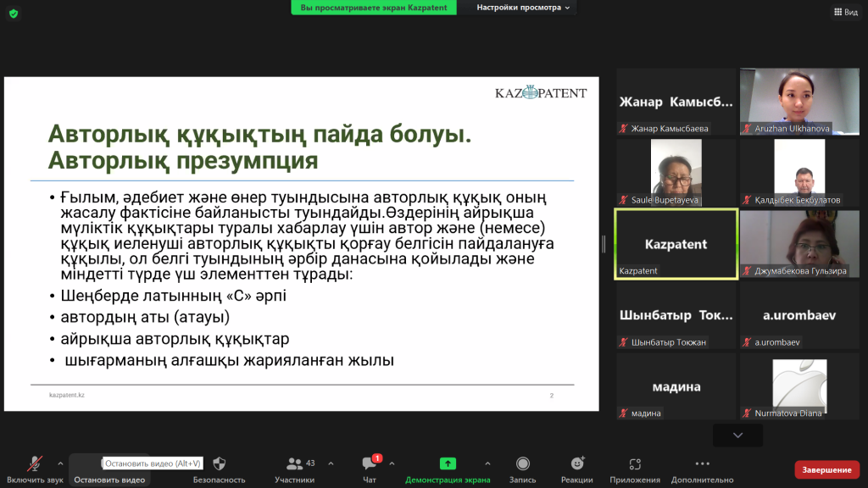Start recording with the Запись icon
This screenshot has height=488, width=868.
(x=522, y=464)
